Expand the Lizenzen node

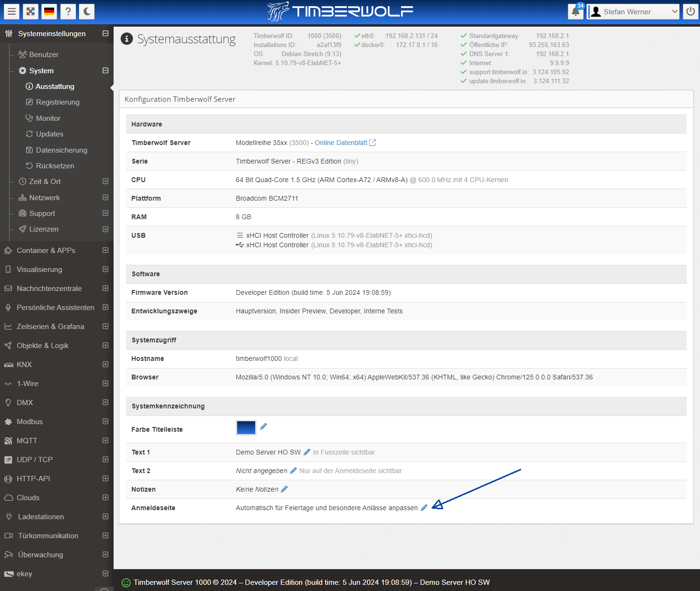(x=105, y=229)
